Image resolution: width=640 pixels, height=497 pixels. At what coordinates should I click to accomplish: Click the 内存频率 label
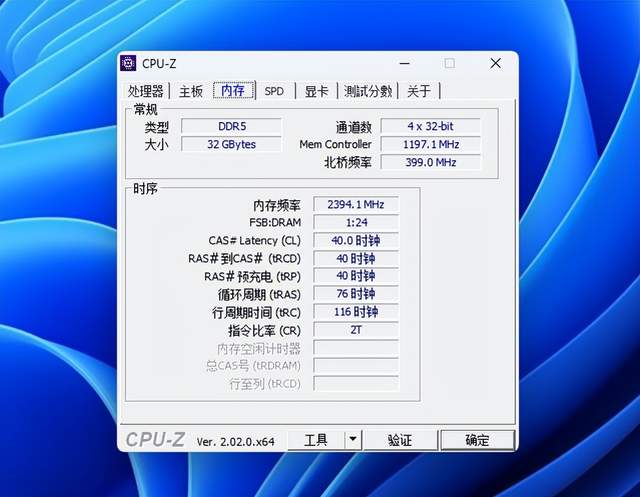pyautogui.click(x=277, y=205)
